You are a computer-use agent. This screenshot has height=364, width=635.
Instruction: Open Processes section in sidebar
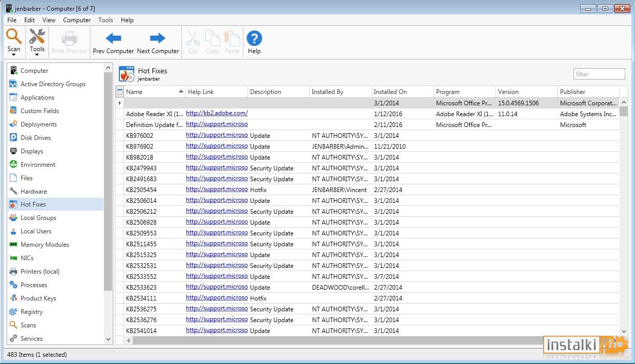click(34, 285)
